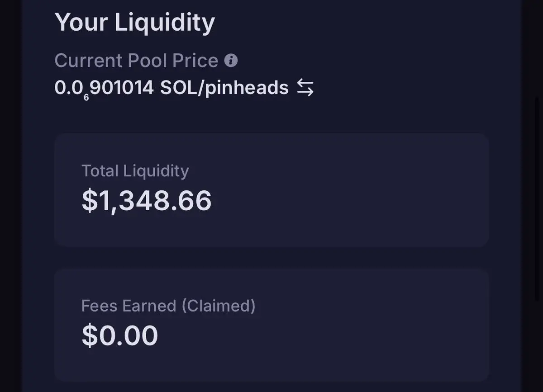Click the $0.00 fees amount
Screen dimensions: 543x392
point(120,335)
